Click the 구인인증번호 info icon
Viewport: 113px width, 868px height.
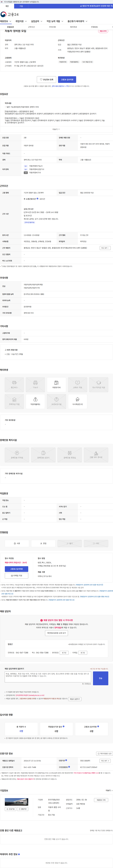69,767
